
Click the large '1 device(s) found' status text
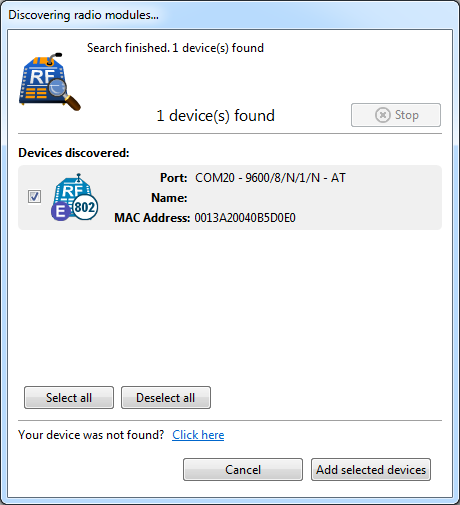[215, 116]
